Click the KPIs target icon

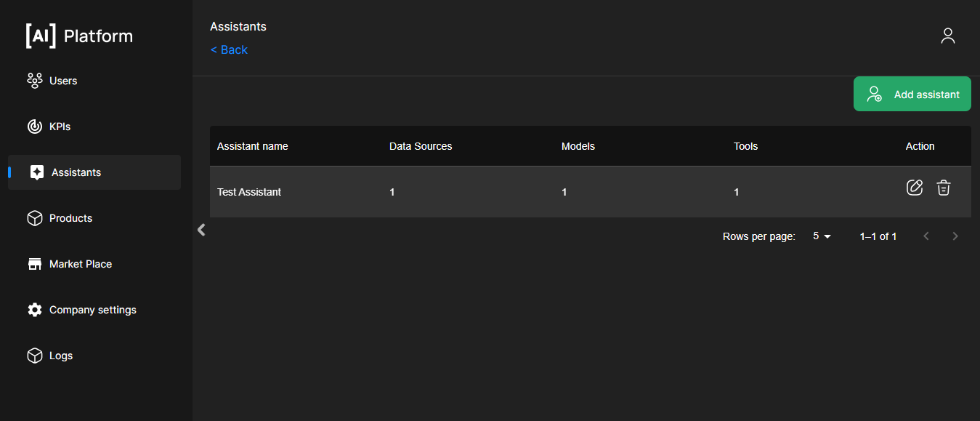(34, 127)
